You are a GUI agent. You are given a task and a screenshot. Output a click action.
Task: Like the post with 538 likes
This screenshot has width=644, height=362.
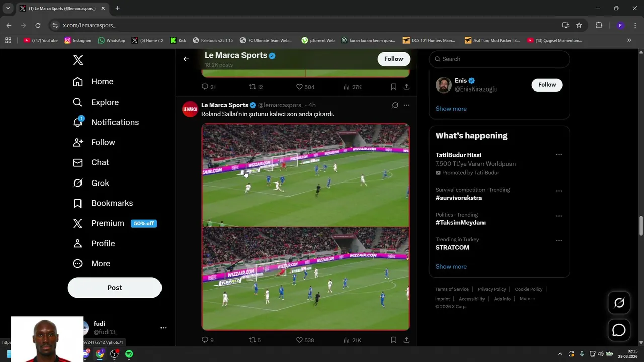[x=305, y=340]
